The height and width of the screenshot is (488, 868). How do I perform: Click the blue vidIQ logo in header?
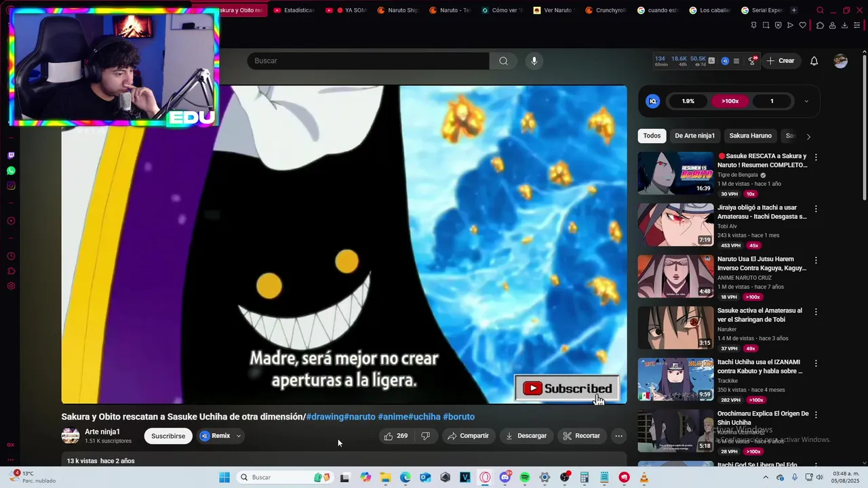[x=725, y=61]
